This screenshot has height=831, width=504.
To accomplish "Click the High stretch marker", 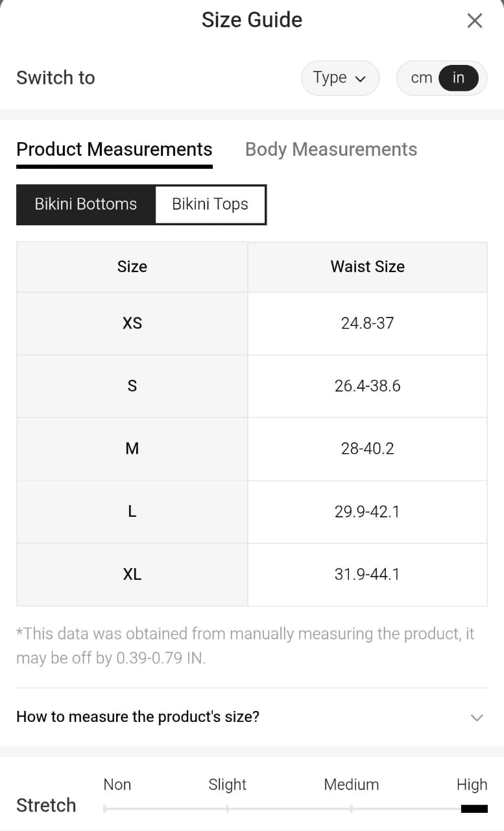I will coord(474,808).
